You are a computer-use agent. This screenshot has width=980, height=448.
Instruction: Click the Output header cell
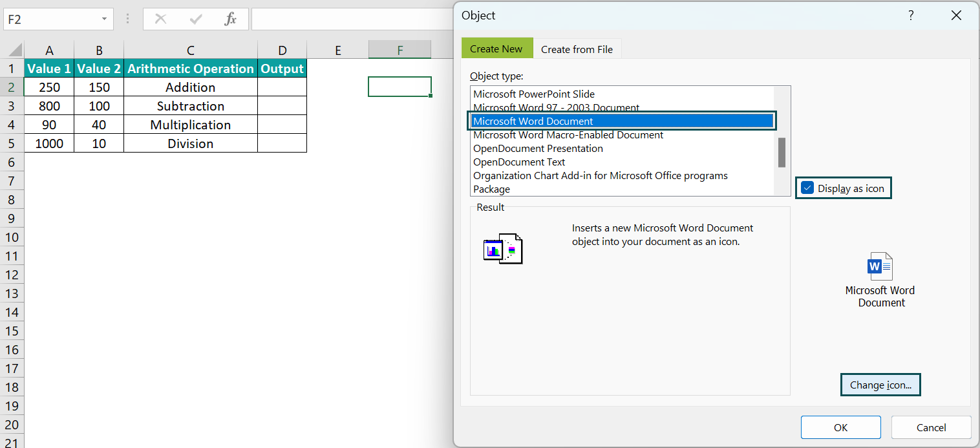pyautogui.click(x=282, y=69)
